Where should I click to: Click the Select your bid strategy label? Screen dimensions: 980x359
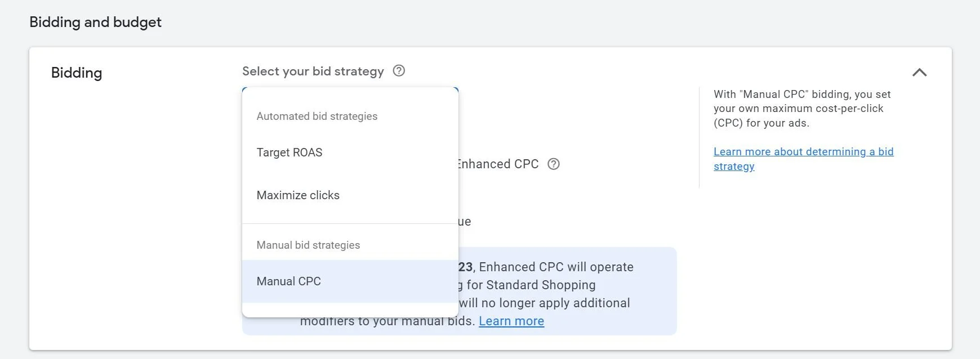click(x=313, y=71)
